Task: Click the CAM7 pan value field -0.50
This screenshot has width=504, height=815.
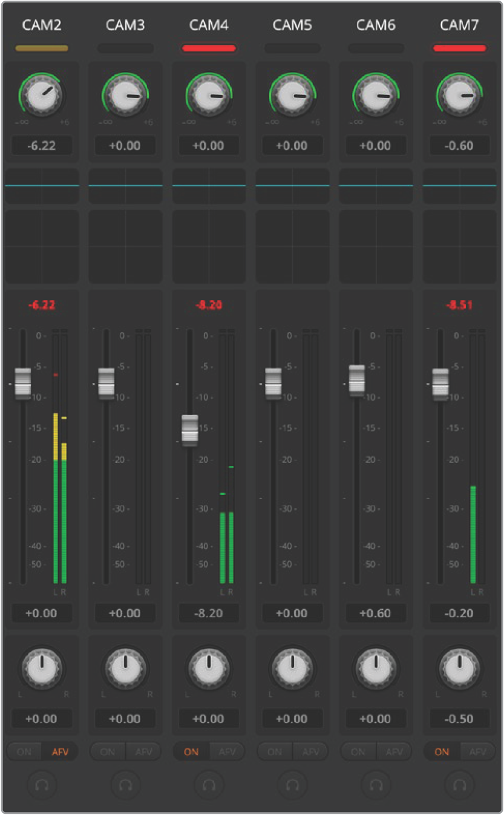Action: (459, 719)
